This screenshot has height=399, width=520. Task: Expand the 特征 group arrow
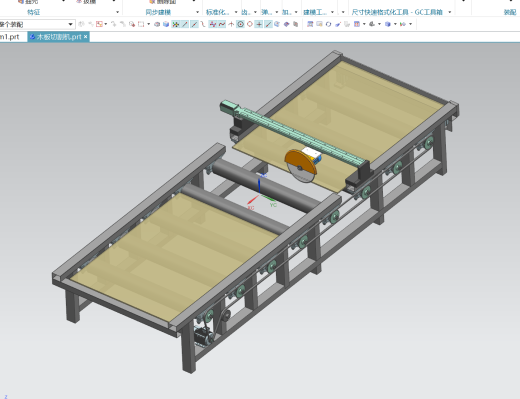117,12
